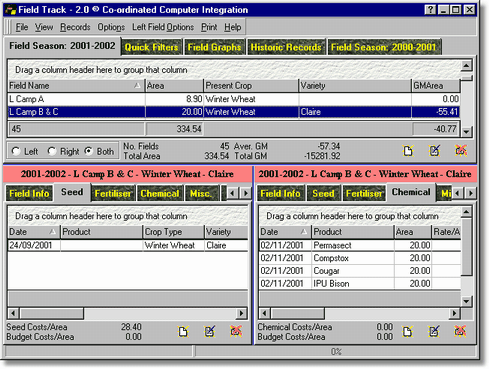
Task: Select the 24/09/2001 seed record row
Action: point(128,245)
